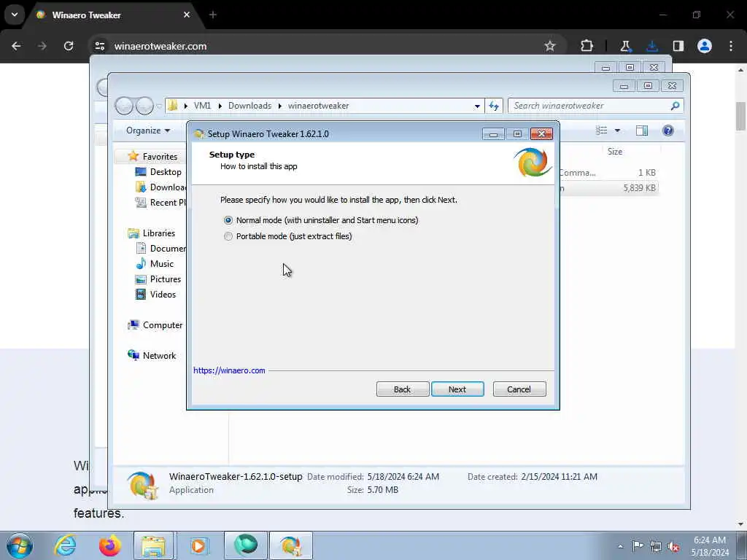Open Windows Explorer taskbar icon
This screenshot has height=560, width=747.
[154, 545]
